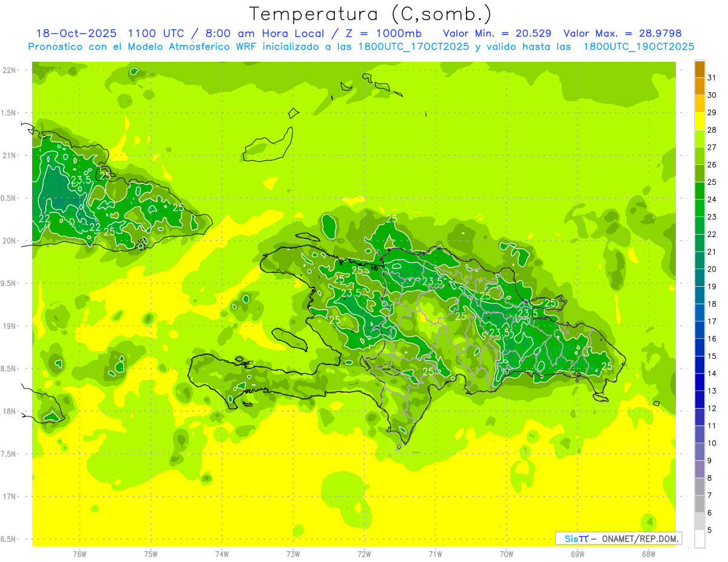The width and height of the screenshot is (728, 562).
Task: Click the 76W longitude axis label
Action: point(79,554)
